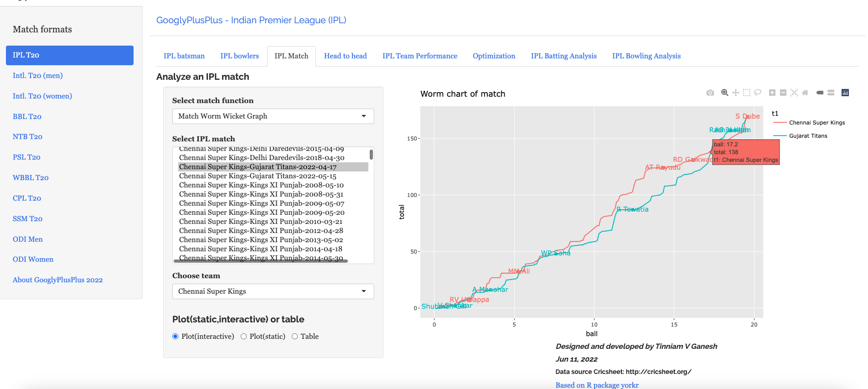Viewport: 868px width, 389px height.
Task: Activate the Lasso Select tool
Action: click(x=758, y=93)
